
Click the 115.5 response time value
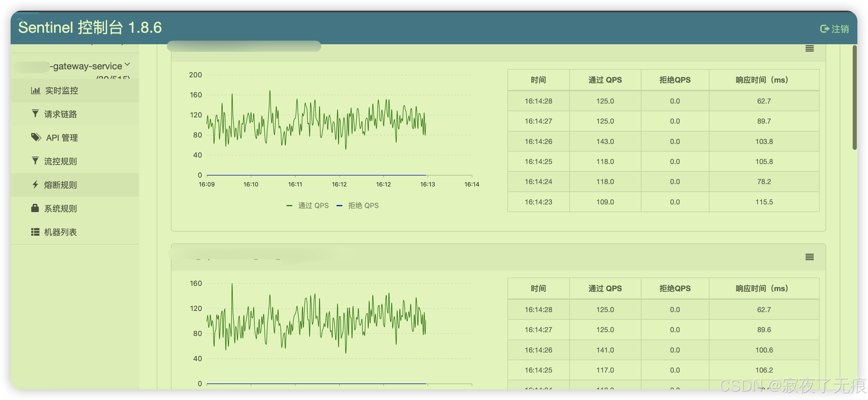pyautogui.click(x=764, y=202)
